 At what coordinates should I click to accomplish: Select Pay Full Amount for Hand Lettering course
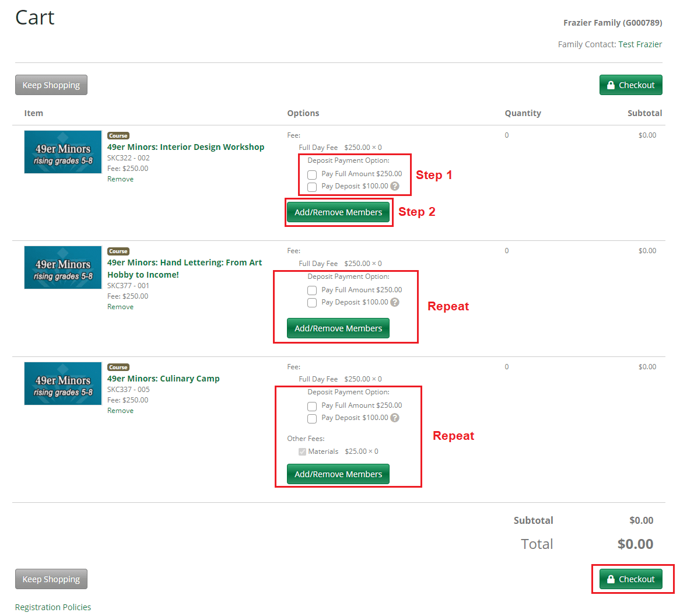[312, 290]
